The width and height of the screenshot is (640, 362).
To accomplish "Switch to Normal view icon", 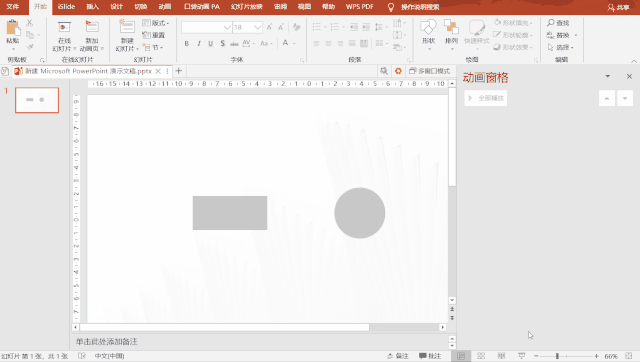I will tap(461, 356).
